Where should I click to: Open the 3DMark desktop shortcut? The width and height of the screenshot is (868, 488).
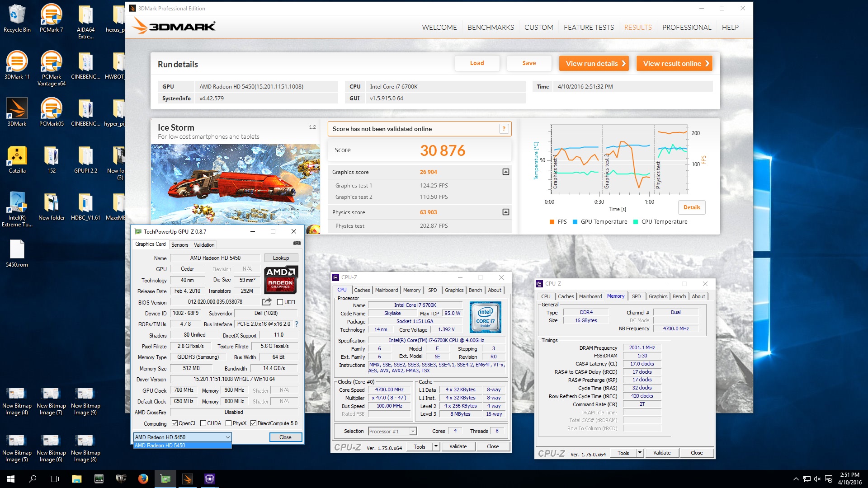(x=17, y=112)
